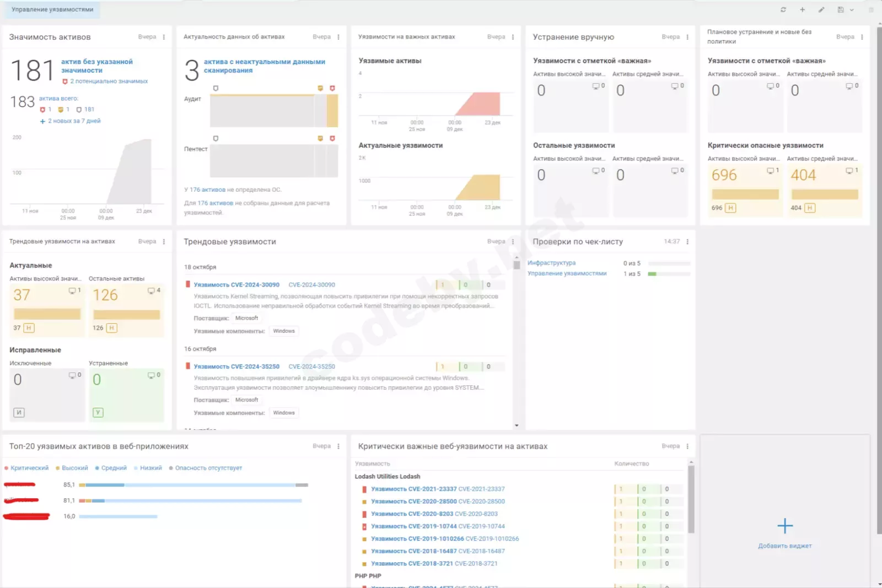882x588 pixels.
Task: Open the Инфраструктура checklist link
Action: pyautogui.click(x=551, y=263)
